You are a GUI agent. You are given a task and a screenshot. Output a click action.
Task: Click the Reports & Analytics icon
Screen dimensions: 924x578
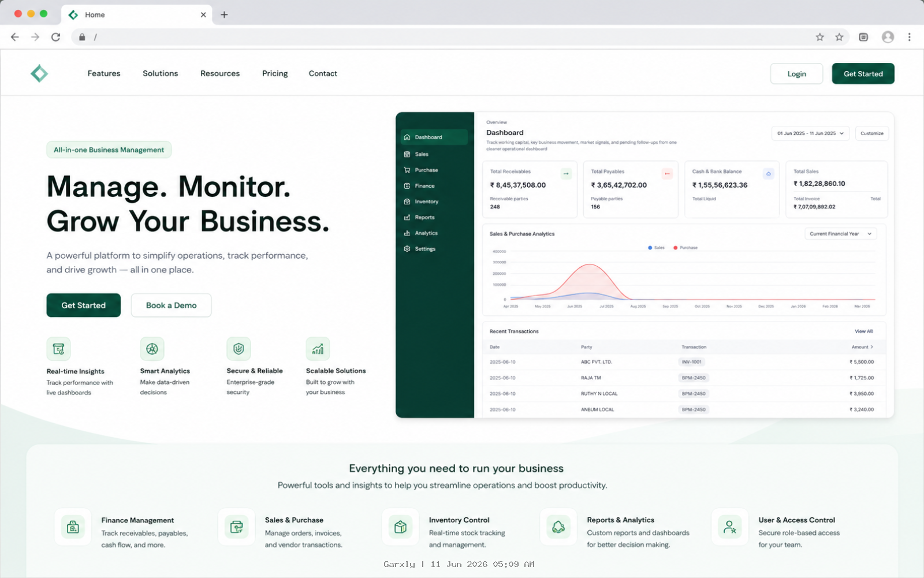tap(558, 527)
